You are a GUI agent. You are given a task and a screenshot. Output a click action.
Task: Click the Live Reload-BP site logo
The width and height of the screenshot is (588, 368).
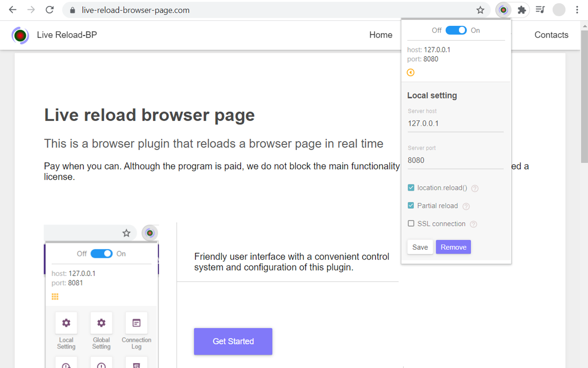click(20, 35)
